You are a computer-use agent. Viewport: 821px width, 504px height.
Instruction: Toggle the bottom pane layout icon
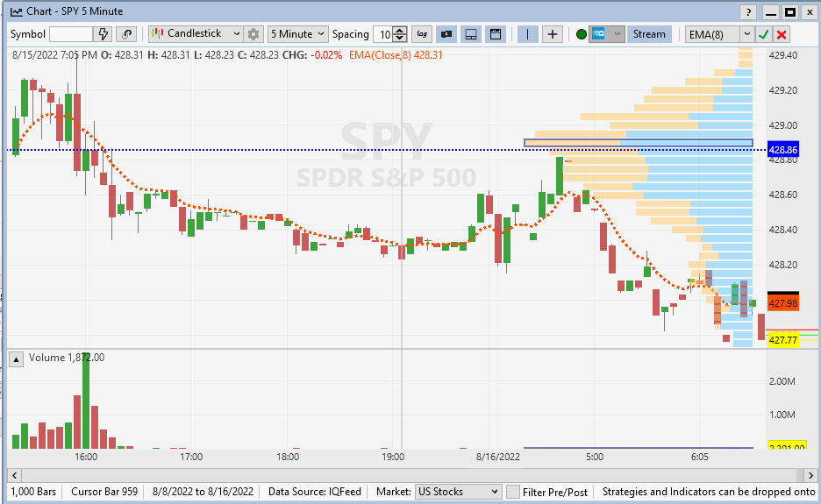click(471, 34)
